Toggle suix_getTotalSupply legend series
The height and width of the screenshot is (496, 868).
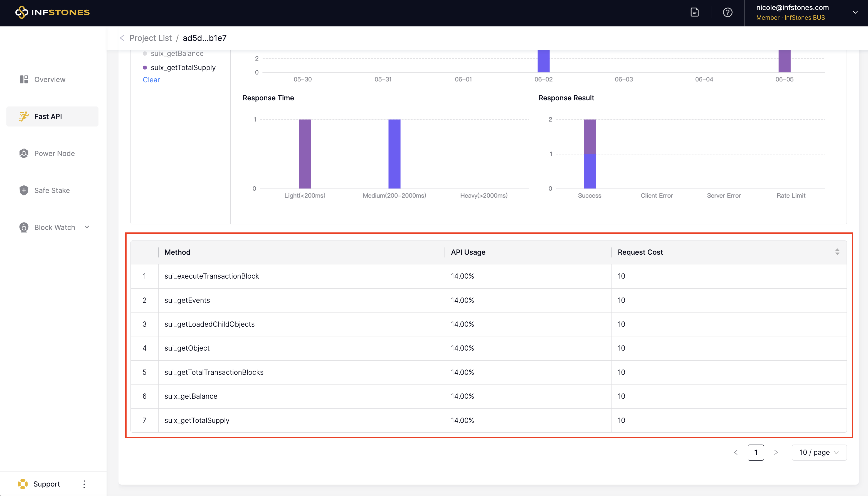click(x=183, y=68)
